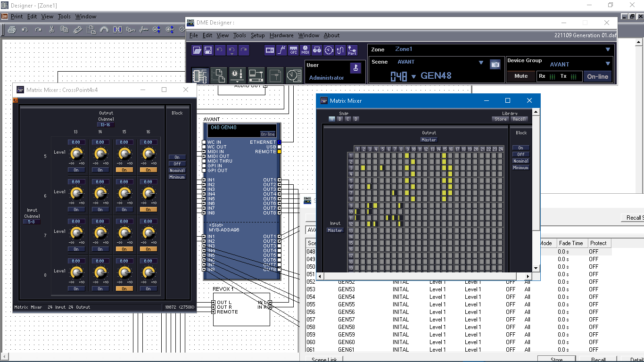Viewport: 644px width, 362px height.
Task: Click the Print icon in Designer toolbar
Action: point(12,30)
